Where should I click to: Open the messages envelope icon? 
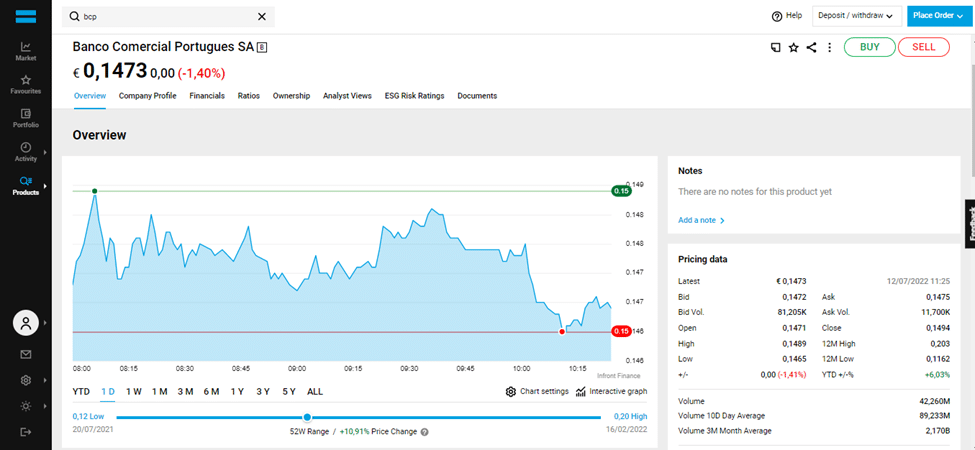point(26,354)
